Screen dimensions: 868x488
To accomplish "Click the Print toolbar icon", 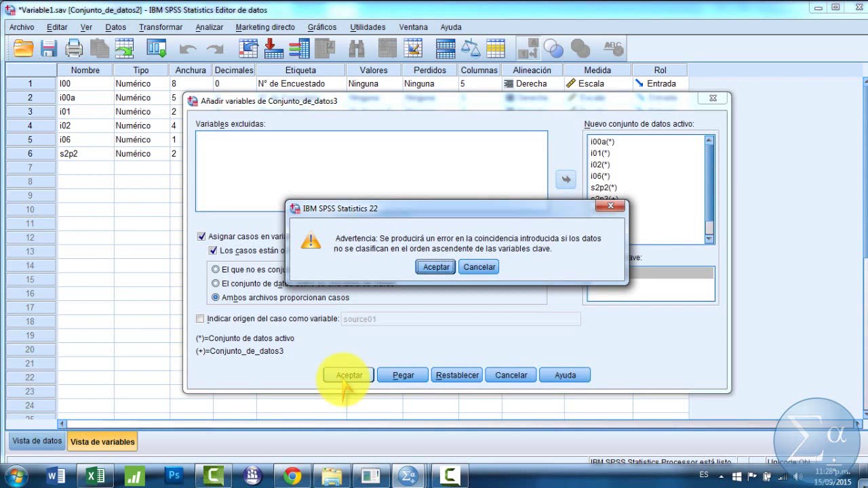I will (74, 48).
